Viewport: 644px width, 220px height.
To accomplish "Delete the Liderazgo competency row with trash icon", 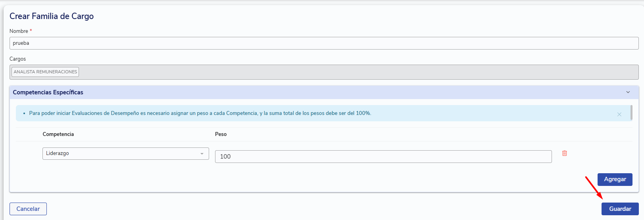I will click(564, 153).
